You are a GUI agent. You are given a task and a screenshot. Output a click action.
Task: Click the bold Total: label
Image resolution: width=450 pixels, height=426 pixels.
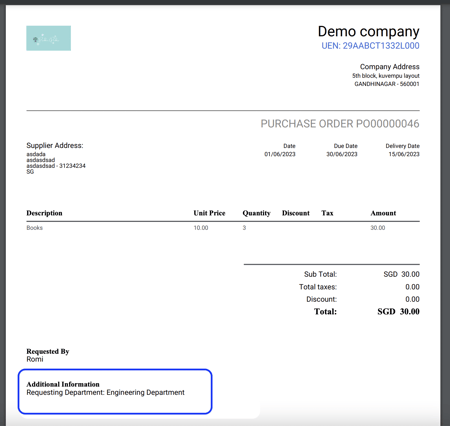tap(325, 312)
